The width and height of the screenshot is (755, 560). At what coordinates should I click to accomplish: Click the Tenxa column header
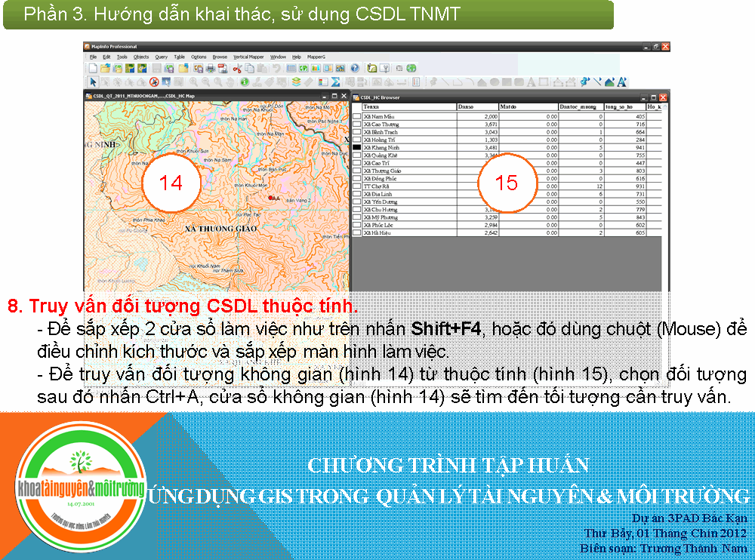click(x=408, y=107)
